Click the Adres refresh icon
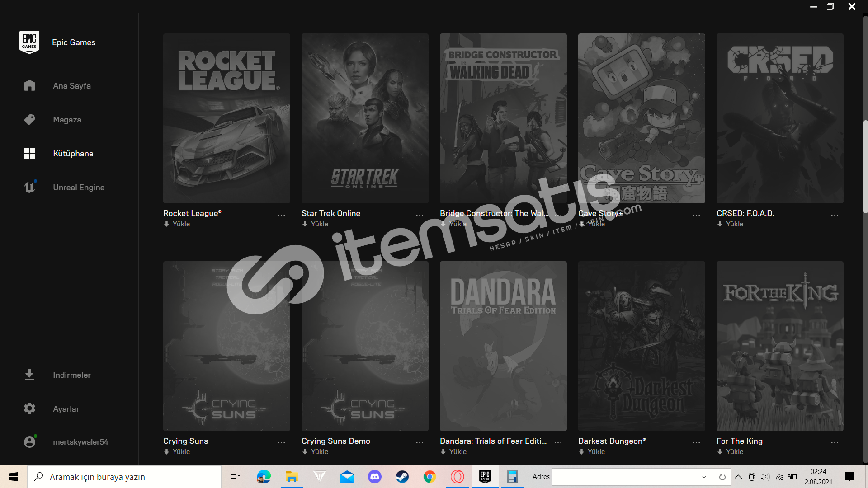Image resolution: width=868 pixels, height=488 pixels. 722,477
